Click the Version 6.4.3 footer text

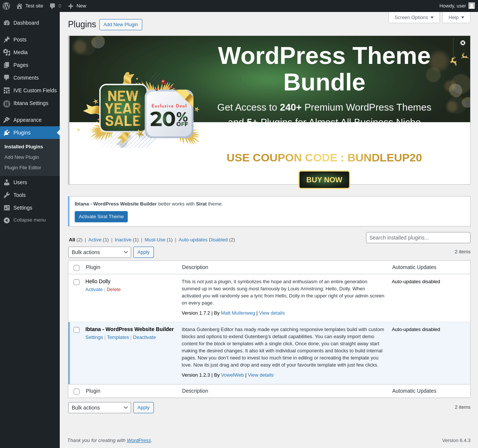pyautogui.click(x=456, y=441)
